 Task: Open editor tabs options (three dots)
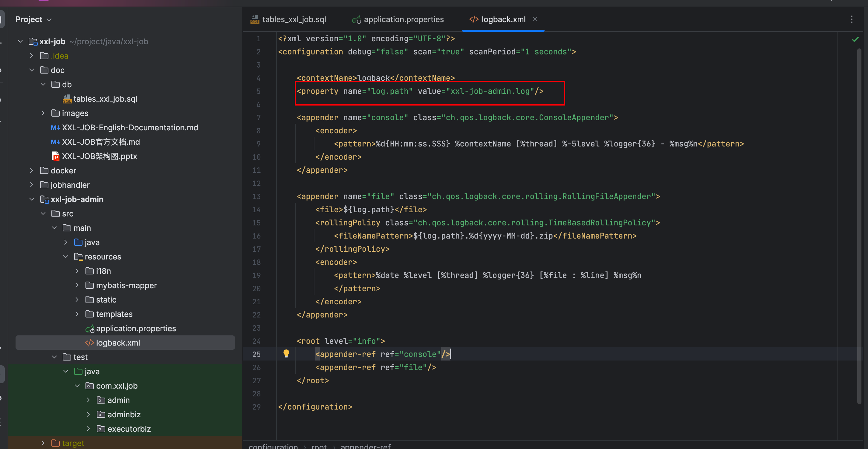(x=852, y=19)
